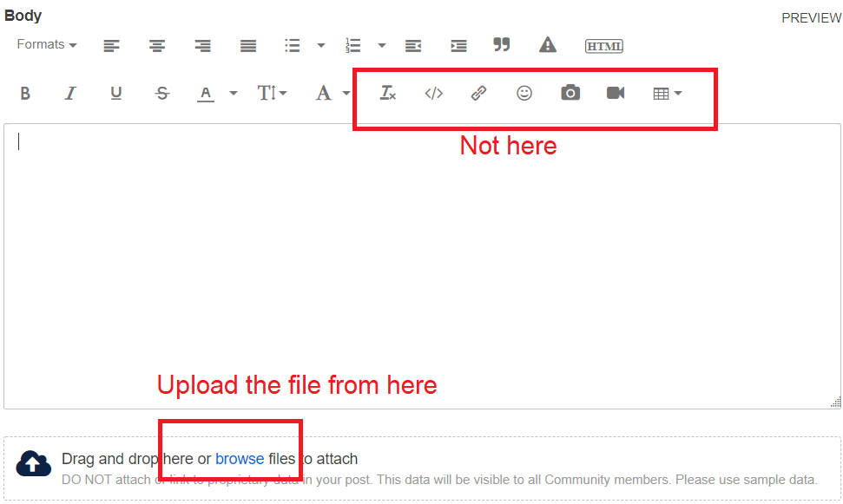Viewport: 843px width, 504px height.
Task: Clear formatting with the Tx icon
Action: 387,93
